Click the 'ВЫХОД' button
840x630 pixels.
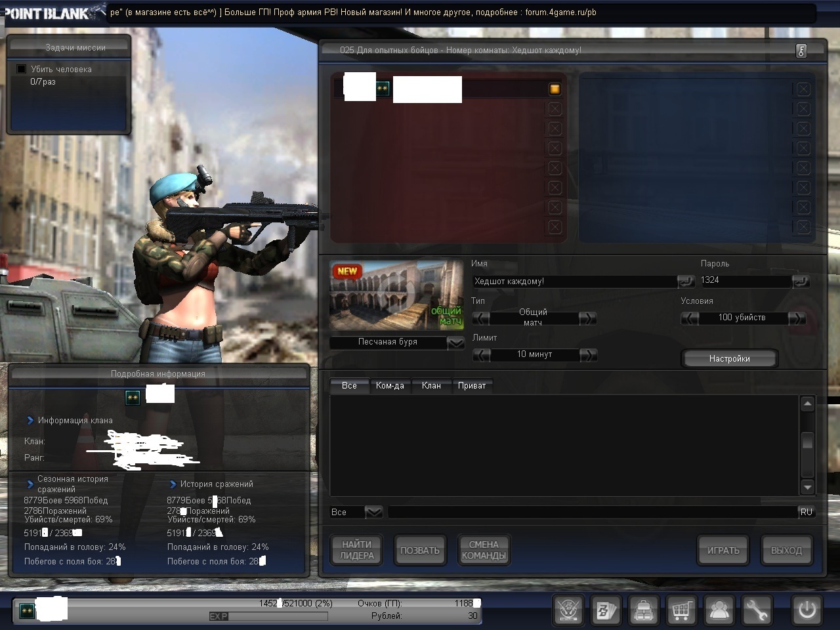pyautogui.click(x=786, y=550)
